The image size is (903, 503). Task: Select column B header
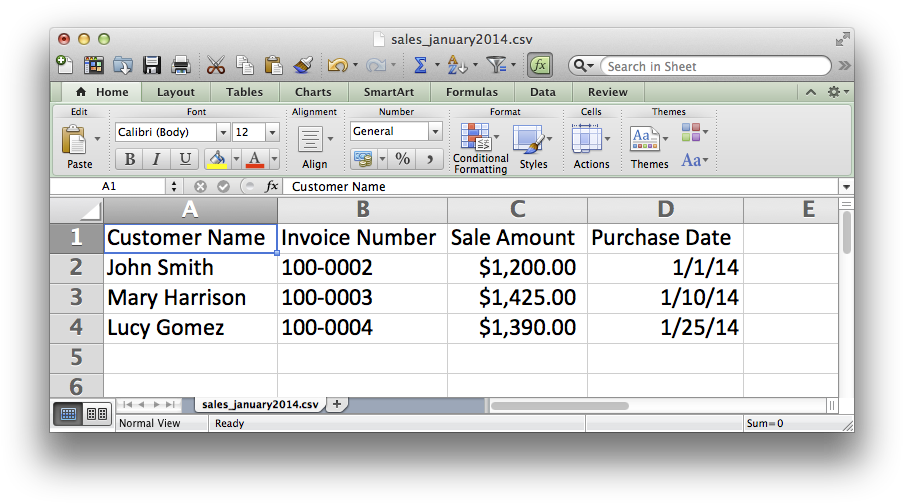coord(362,210)
